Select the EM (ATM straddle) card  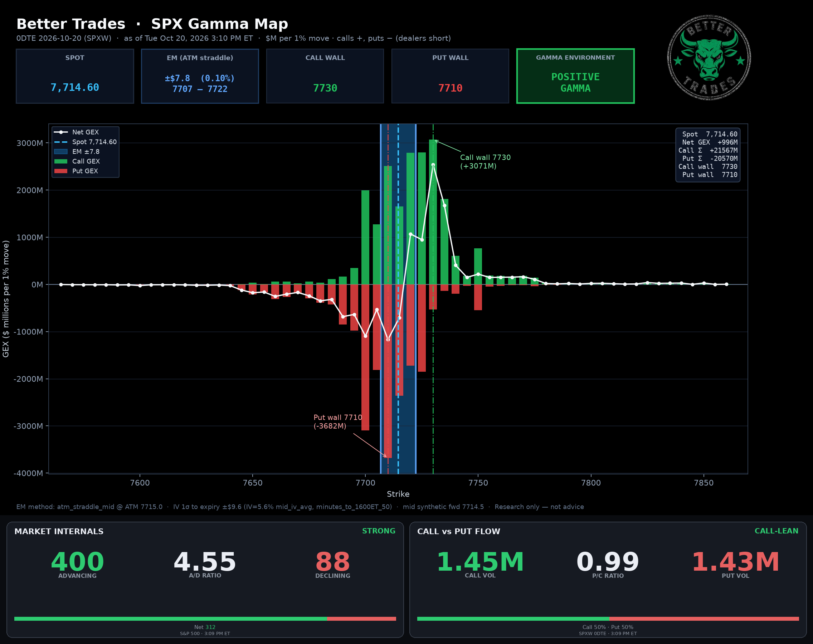[x=200, y=76]
